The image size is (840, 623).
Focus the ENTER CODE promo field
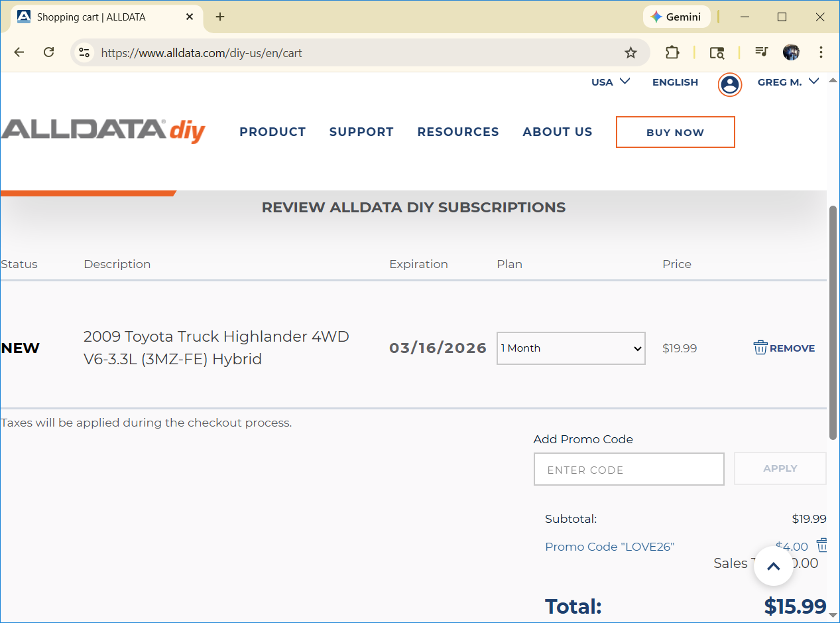click(629, 470)
